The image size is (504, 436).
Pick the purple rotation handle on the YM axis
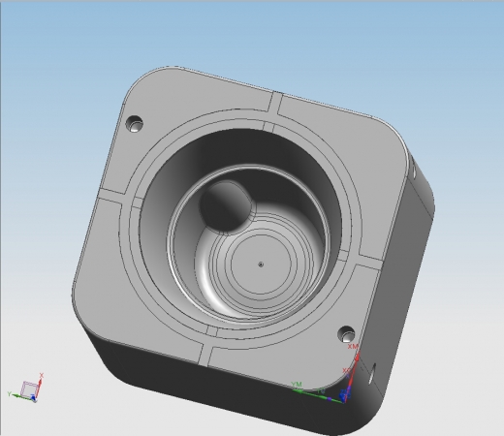(329, 399)
